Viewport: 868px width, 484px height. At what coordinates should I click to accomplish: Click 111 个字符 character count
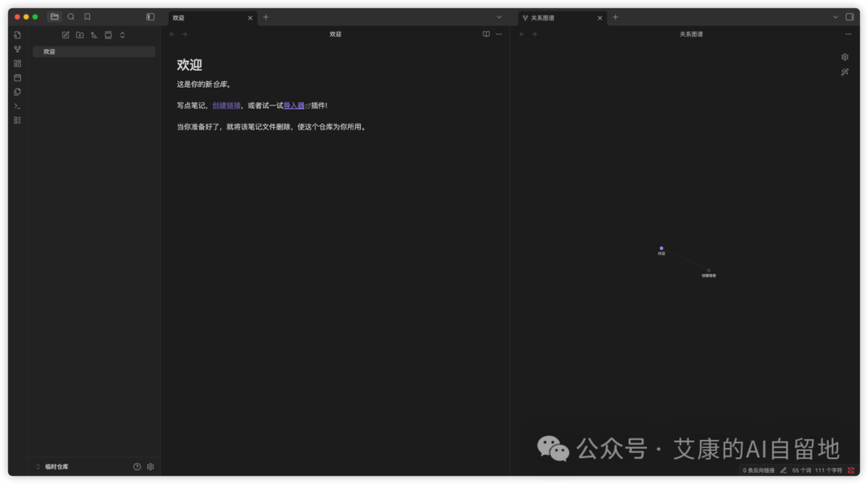(x=829, y=470)
